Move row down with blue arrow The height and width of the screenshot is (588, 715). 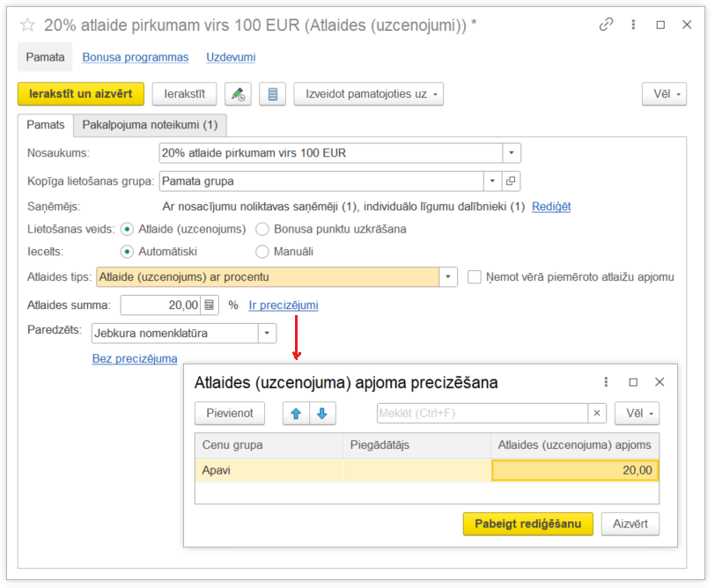[321, 413]
